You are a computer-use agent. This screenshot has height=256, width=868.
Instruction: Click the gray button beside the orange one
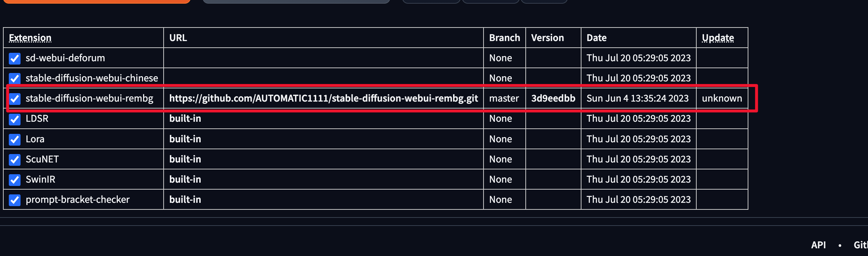(x=296, y=1)
